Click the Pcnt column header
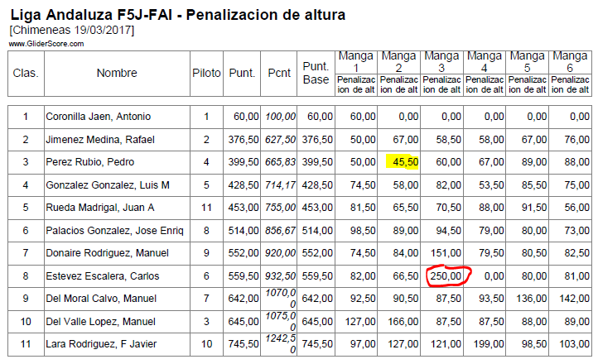Screen dimensions: 598x364 coord(278,73)
